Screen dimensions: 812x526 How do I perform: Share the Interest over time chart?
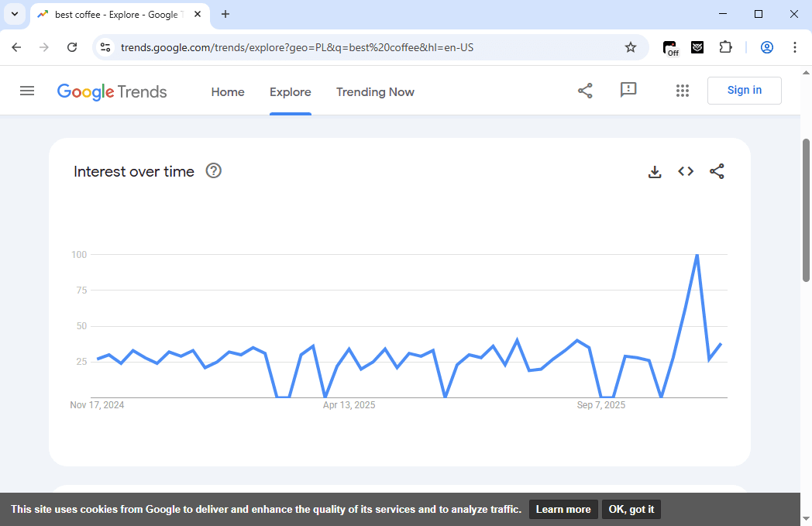[717, 172]
